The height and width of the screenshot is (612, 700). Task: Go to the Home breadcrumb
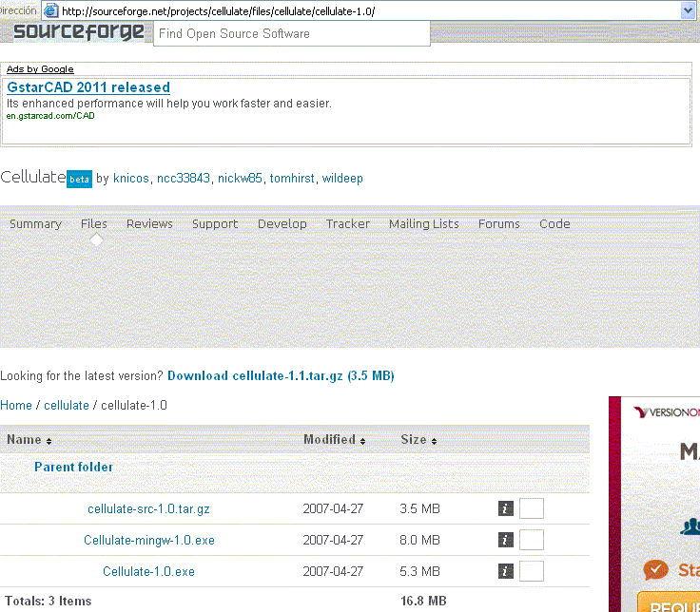coord(16,406)
